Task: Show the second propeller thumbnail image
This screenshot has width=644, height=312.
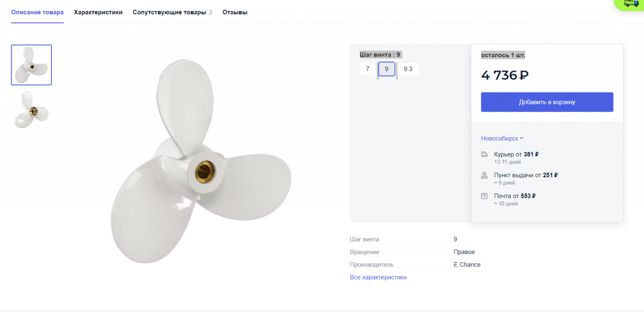Action: coord(31,110)
